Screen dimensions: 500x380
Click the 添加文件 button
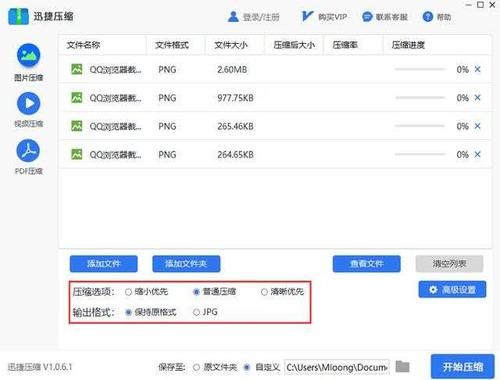[104, 264]
